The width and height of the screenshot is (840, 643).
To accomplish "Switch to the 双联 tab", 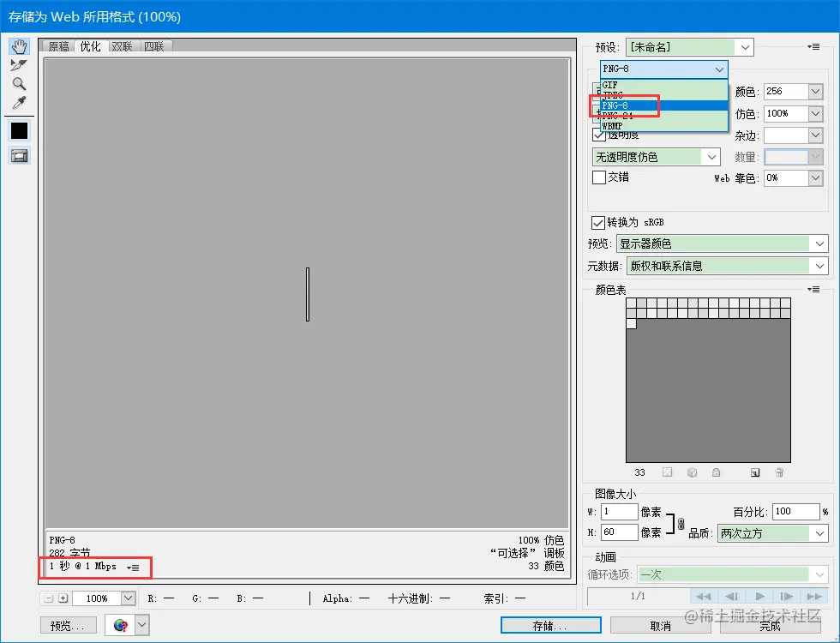I will (x=121, y=46).
